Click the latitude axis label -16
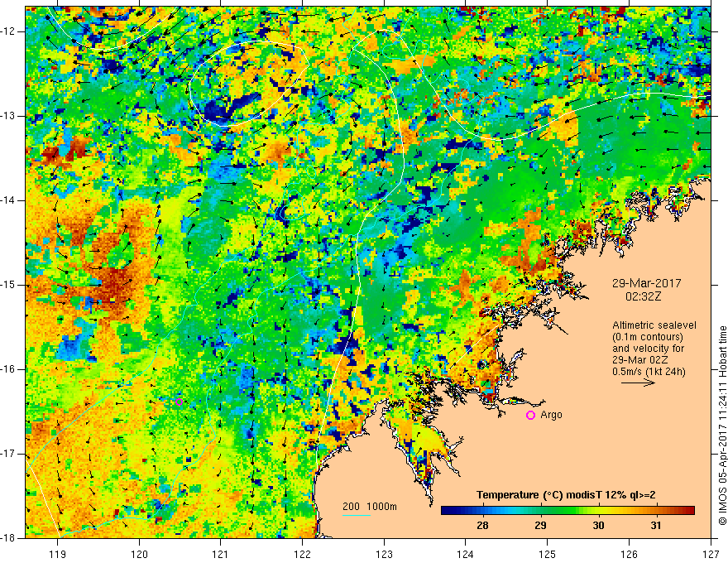 click(x=8, y=369)
